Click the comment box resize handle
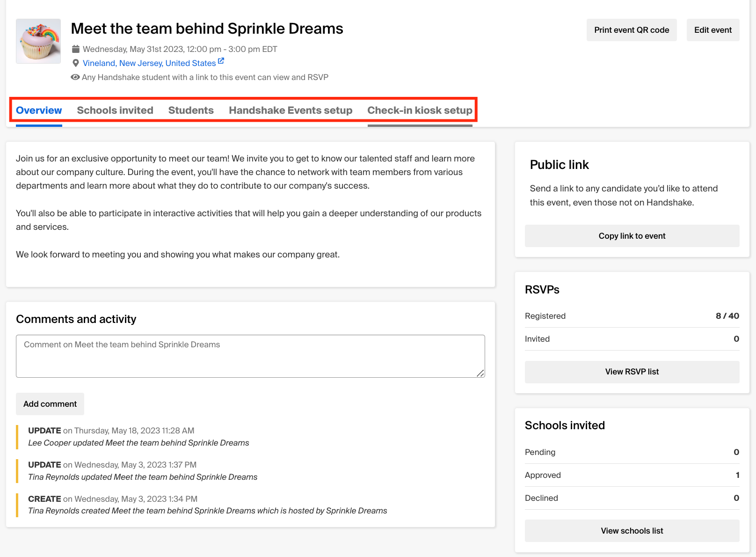 [480, 373]
